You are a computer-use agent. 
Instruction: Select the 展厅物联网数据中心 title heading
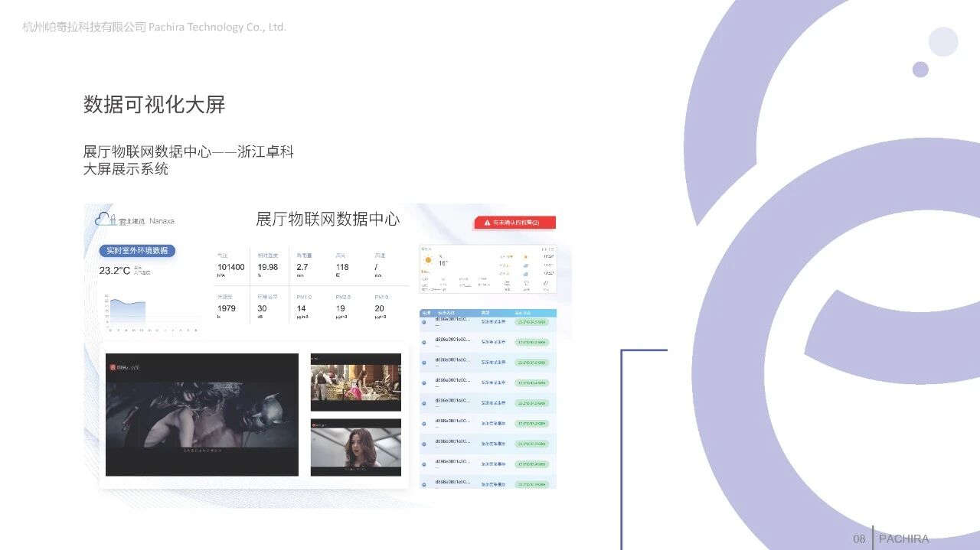[x=329, y=220]
